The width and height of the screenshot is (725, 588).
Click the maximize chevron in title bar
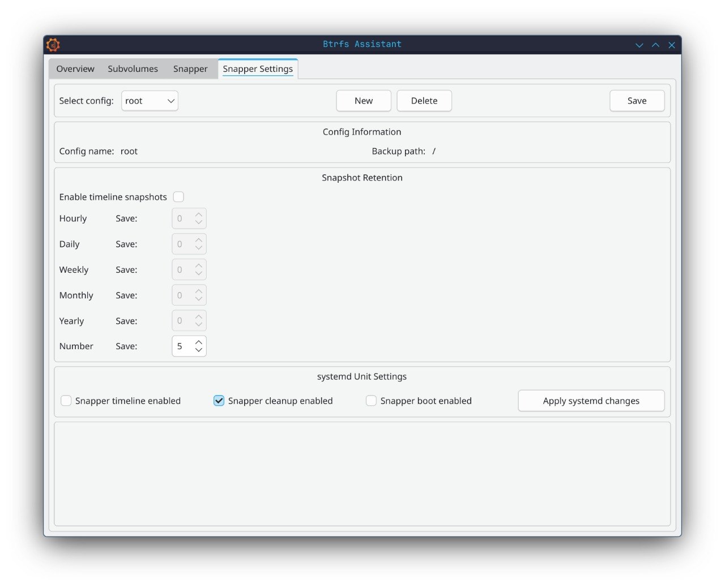coord(655,45)
